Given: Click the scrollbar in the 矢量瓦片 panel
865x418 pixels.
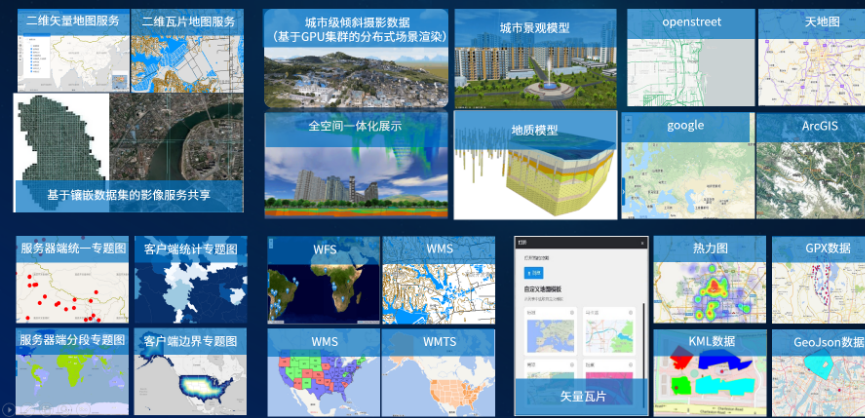Looking at the screenshot, I should coord(643,356).
